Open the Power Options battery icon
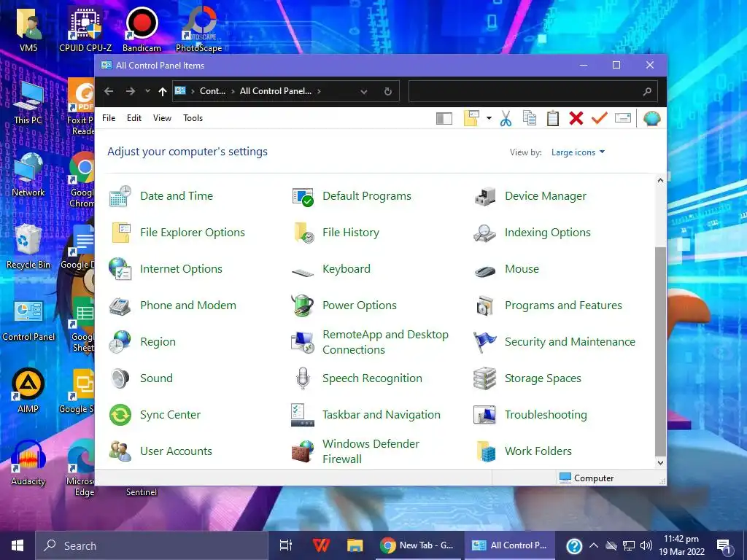 point(303,306)
